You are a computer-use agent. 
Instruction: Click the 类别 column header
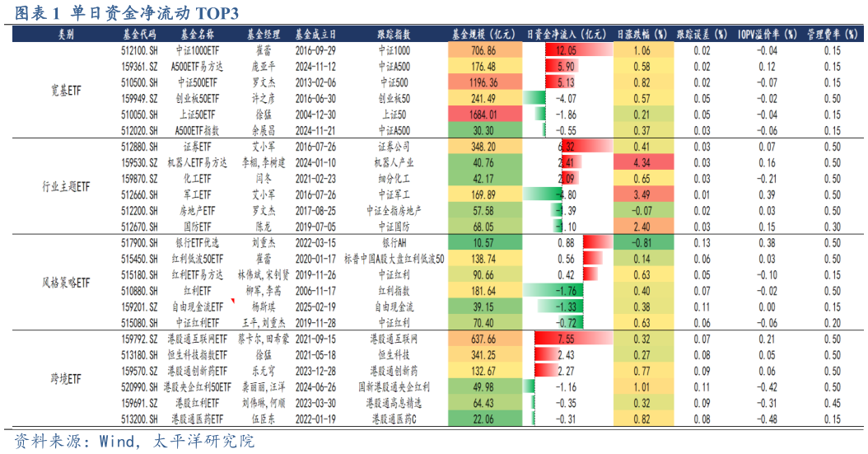66,35
